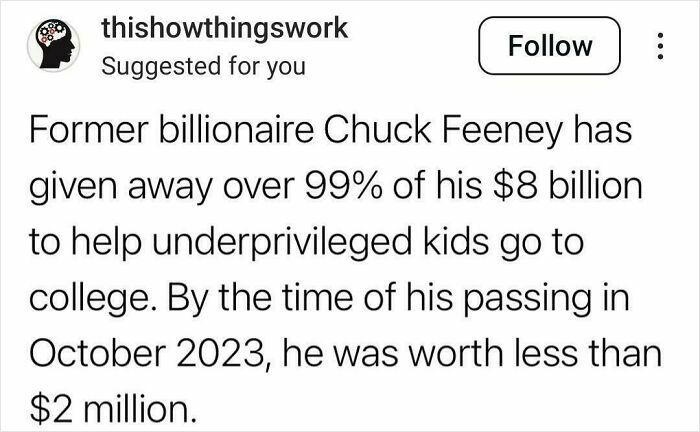
Task: Select the '99%' figure in the post
Action: click(344, 186)
